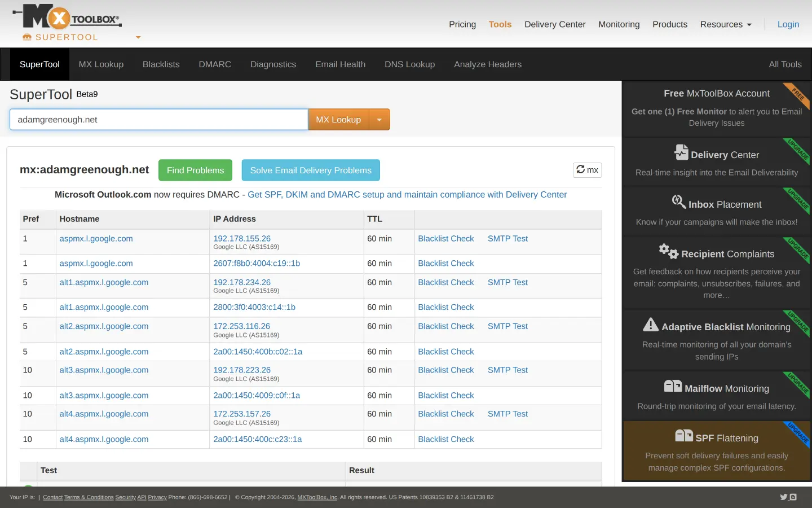Screen dimensions: 812x508
Task: Open the Get SPF, DKIM and DMARC setup link
Action: click(x=407, y=195)
